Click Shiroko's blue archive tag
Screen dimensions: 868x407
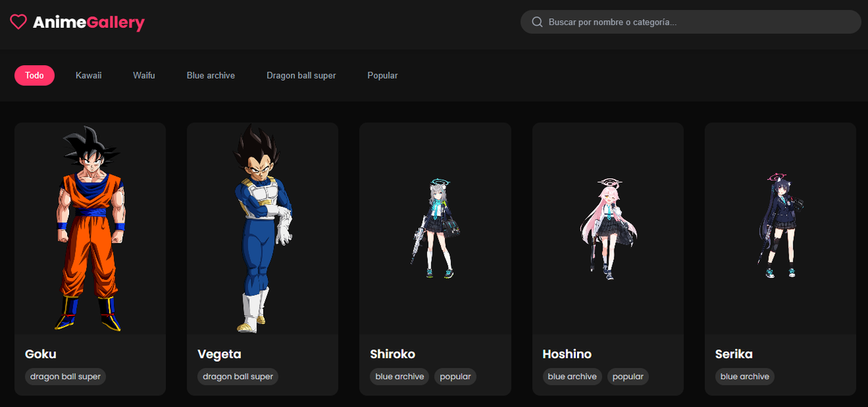[x=399, y=376]
